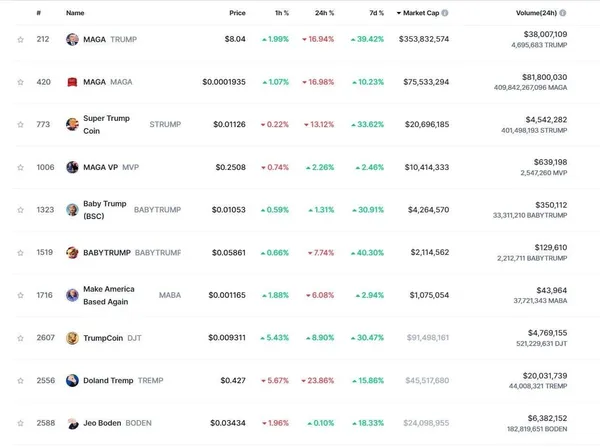600x447 pixels.
Task: Click the Baby Trump (BSC) coin icon
Action: (x=72, y=210)
